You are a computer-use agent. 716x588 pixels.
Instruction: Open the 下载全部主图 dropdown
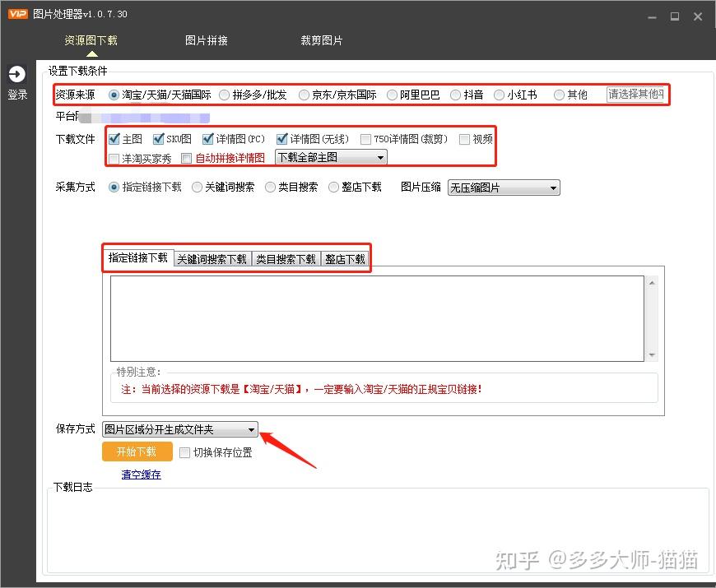click(x=330, y=157)
